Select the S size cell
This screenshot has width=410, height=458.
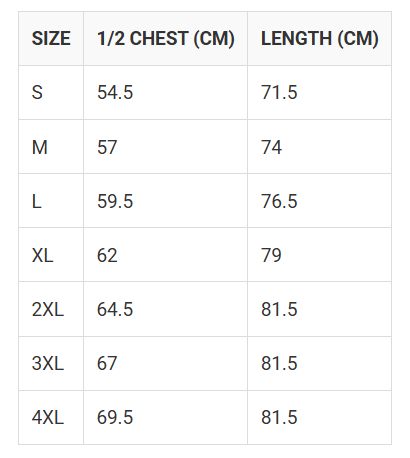point(51,92)
